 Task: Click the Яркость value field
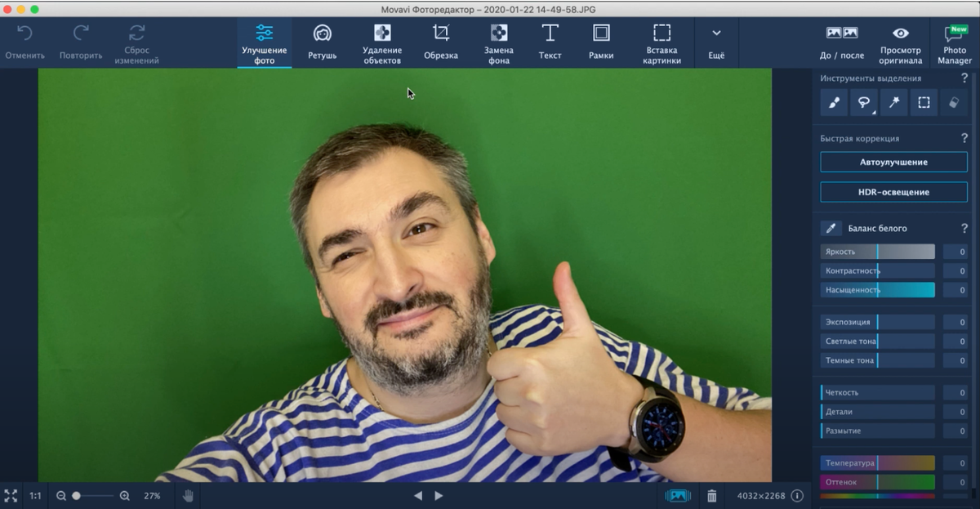click(955, 252)
